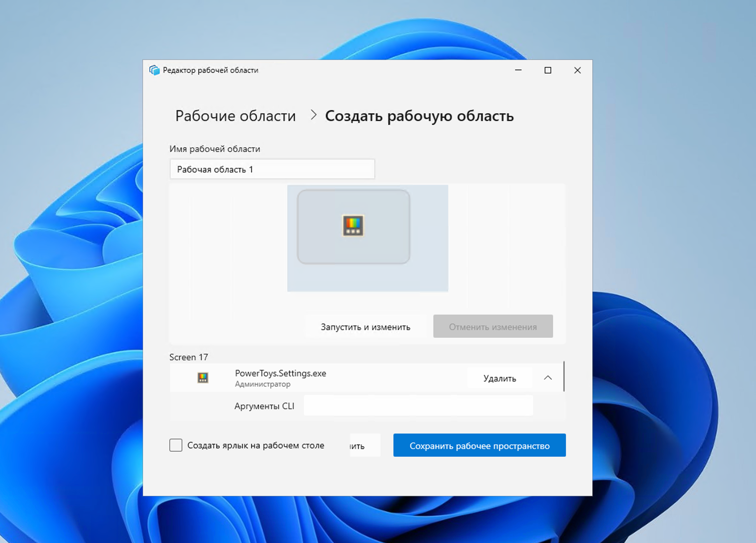Click "Сохранить рабочее пространство" button
Viewport: 756px width, 543px height.
point(479,445)
